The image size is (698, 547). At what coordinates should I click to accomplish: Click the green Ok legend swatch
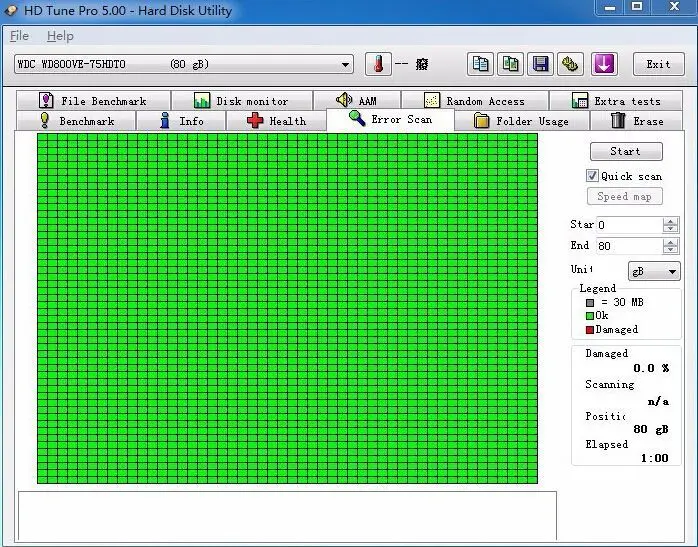point(590,316)
